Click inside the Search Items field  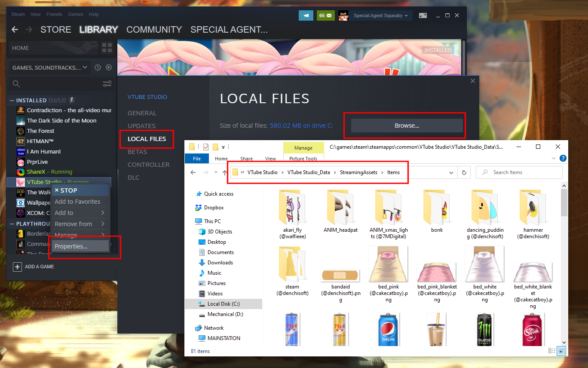click(x=520, y=172)
